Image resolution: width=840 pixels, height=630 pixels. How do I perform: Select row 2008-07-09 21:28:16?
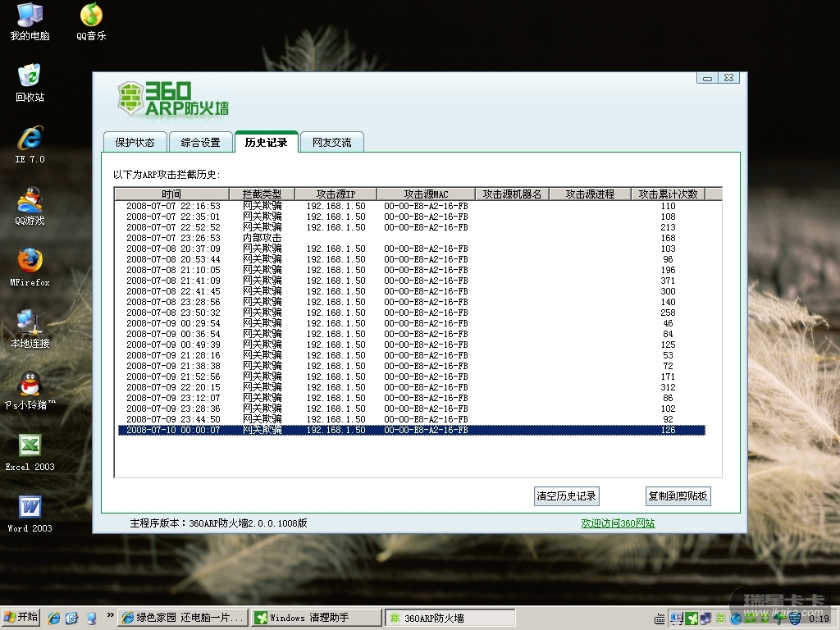pos(412,355)
